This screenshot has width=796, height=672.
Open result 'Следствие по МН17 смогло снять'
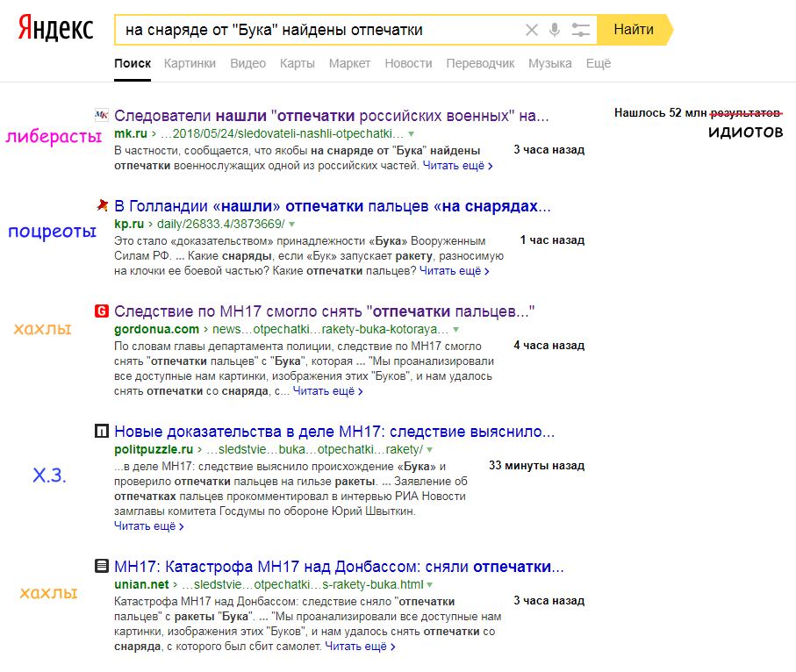click(x=325, y=311)
